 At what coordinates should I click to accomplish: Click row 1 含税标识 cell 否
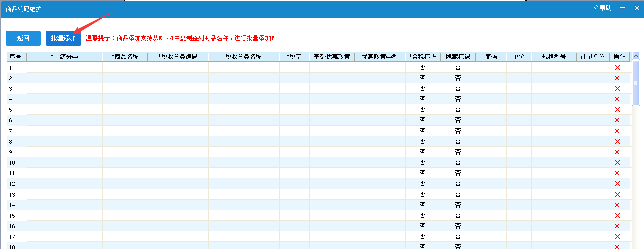pyautogui.click(x=423, y=68)
